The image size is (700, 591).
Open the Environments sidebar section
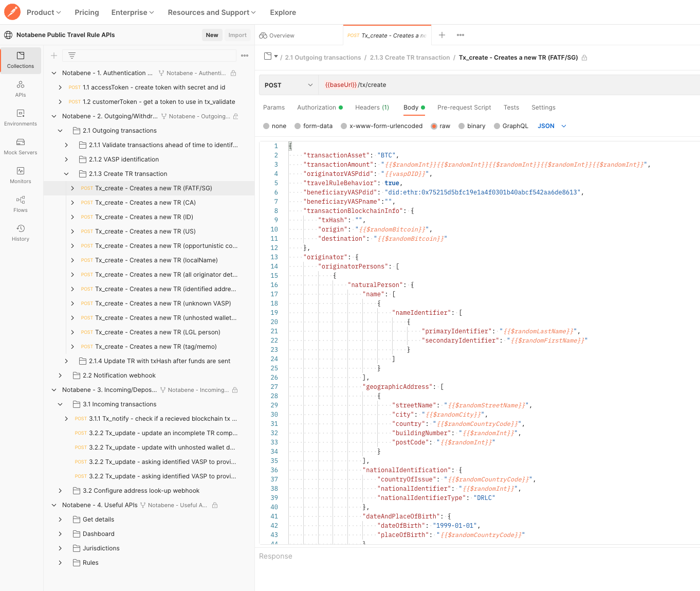(21, 118)
